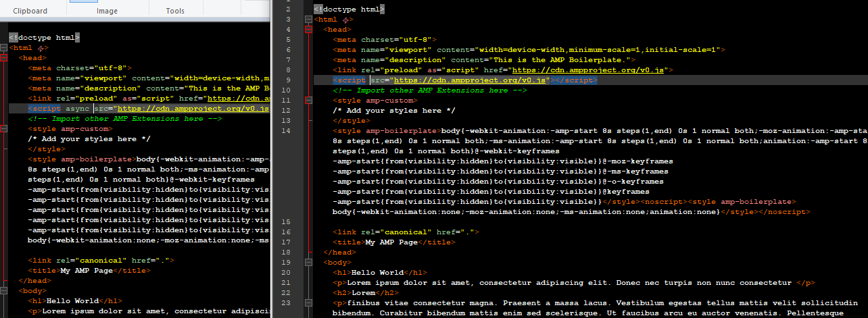
Task: Click line number 9 in the right gutter
Action: point(289,80)
